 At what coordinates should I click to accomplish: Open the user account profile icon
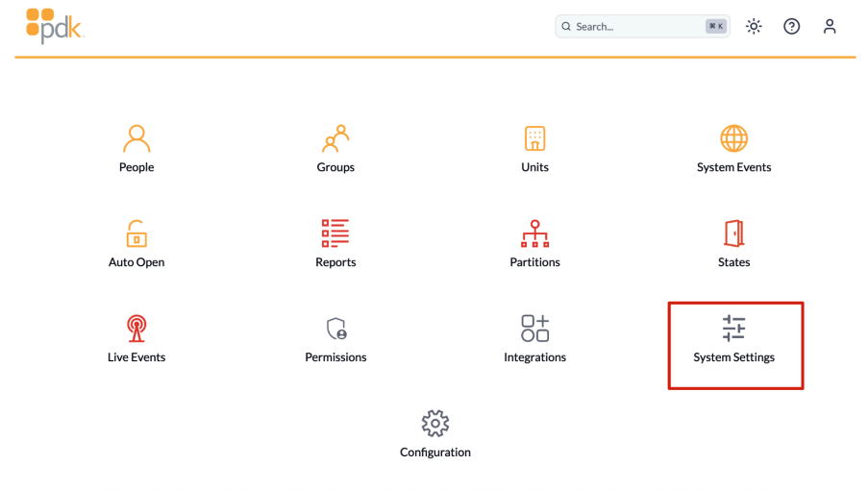830,27
